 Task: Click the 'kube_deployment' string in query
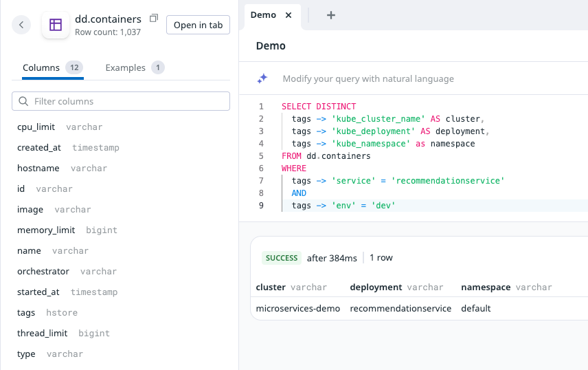coord(373,131)
